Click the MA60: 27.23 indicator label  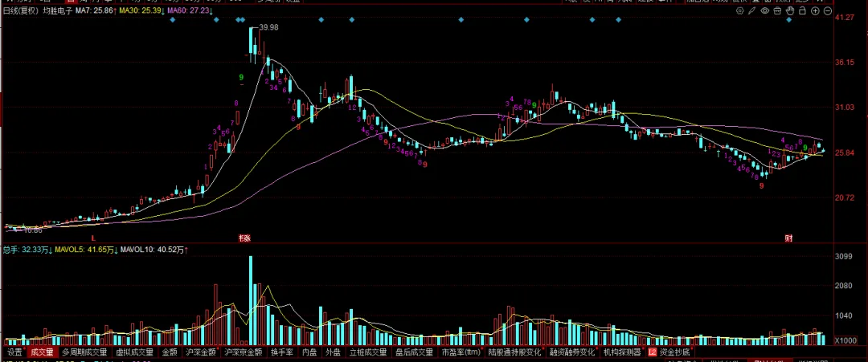pos(190,10)
